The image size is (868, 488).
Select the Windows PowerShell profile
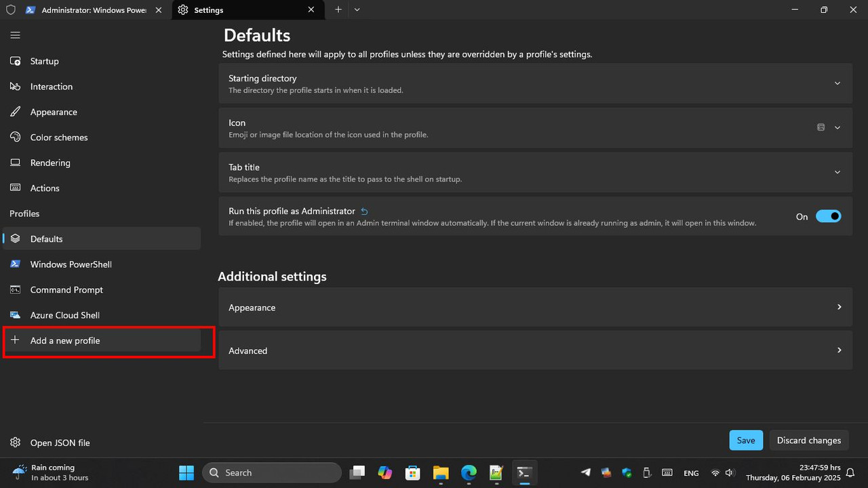102,264
